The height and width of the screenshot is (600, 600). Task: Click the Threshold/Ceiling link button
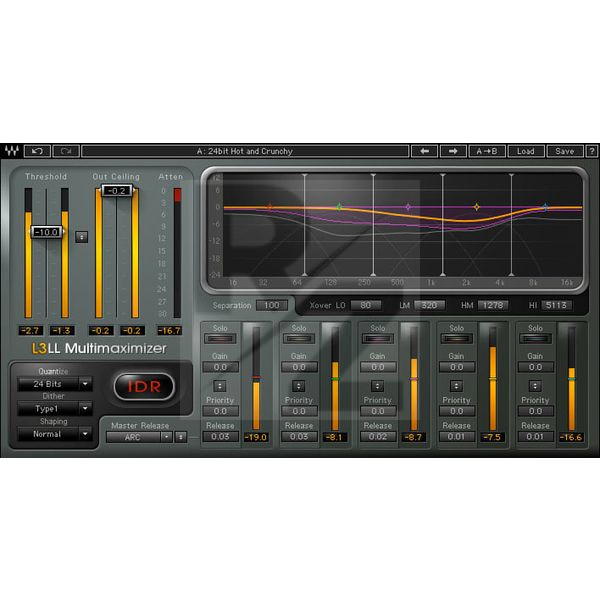(82, 237)
